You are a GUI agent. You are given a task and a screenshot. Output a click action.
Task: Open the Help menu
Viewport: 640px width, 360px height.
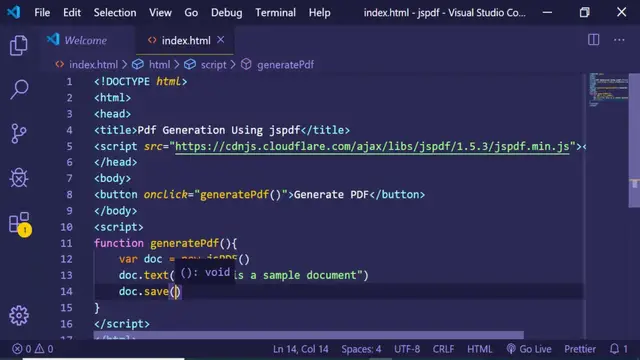tap(320, 13)
